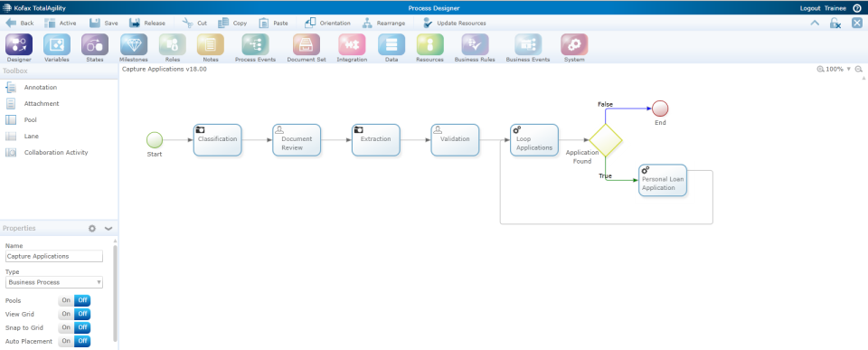Open the Process Events section

255,48
